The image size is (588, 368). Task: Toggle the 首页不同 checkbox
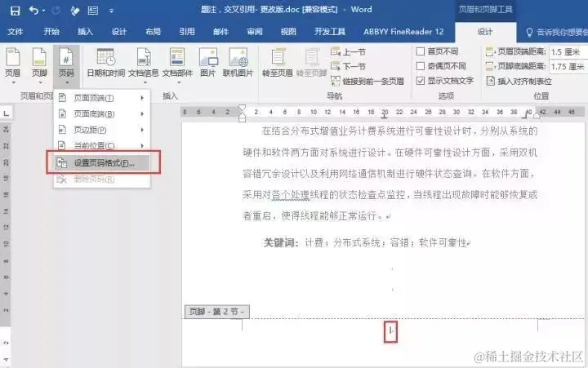[421, 51]
